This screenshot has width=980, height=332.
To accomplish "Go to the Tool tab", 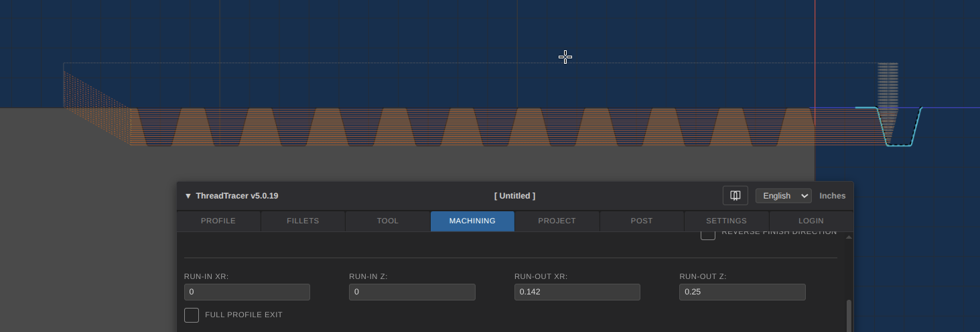I will click(387, 221).
